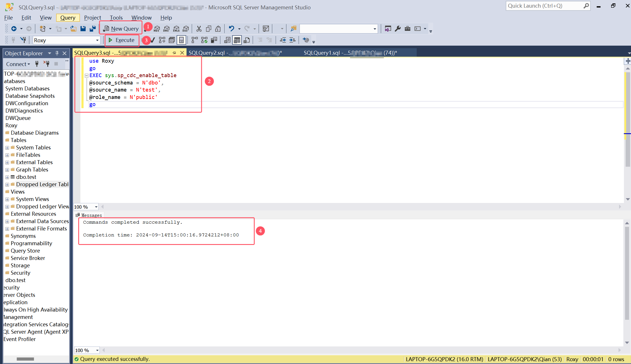Expand the dbo.test table node

(x=7, y=177)
